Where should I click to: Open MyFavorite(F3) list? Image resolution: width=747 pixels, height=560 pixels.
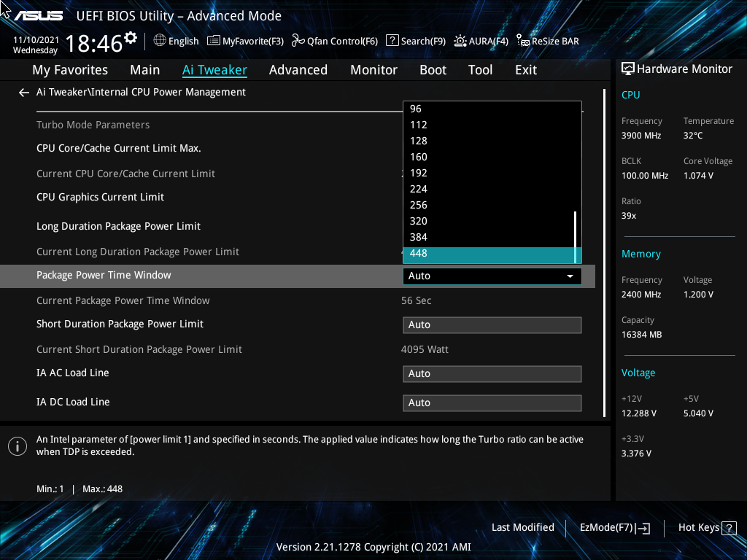point(245,41)
